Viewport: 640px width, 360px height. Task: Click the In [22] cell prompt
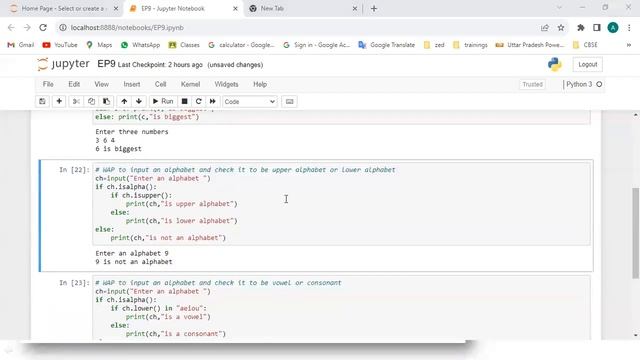click(x=74, y=170)
